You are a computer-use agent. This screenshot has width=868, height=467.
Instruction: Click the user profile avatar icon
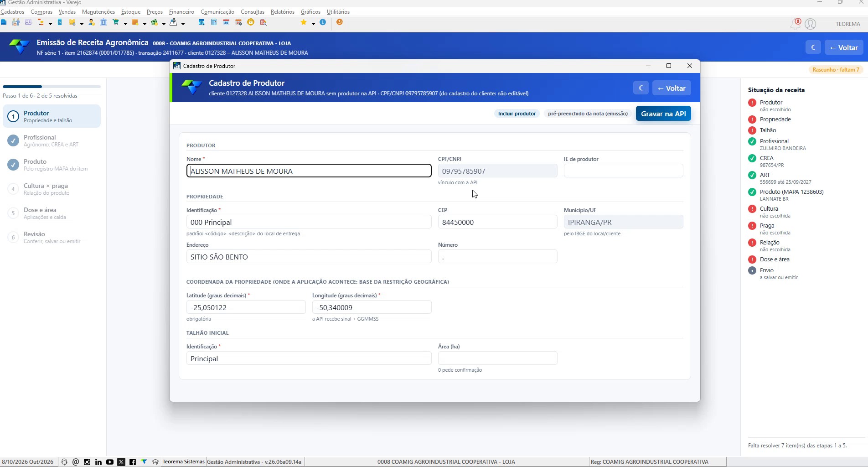coord(811,24)
